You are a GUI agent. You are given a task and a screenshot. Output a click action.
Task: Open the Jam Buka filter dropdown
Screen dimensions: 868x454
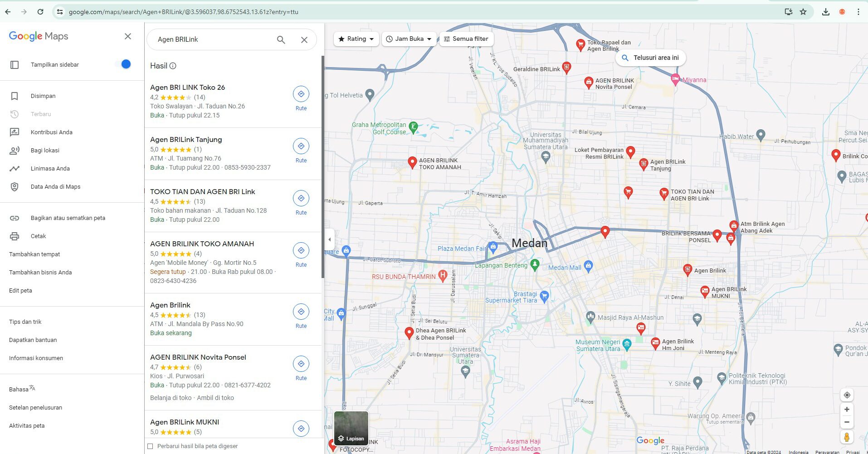(409, 39)
